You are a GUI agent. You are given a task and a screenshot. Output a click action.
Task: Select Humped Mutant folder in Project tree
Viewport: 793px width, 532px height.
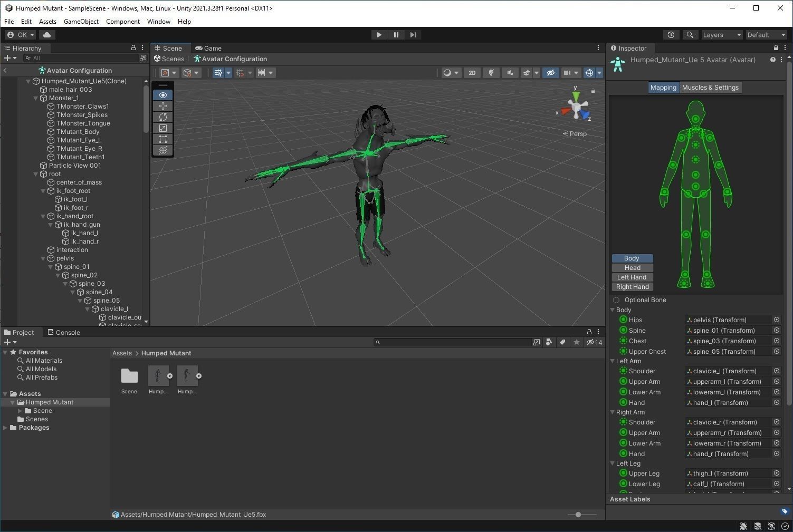[x=50, y=402]
